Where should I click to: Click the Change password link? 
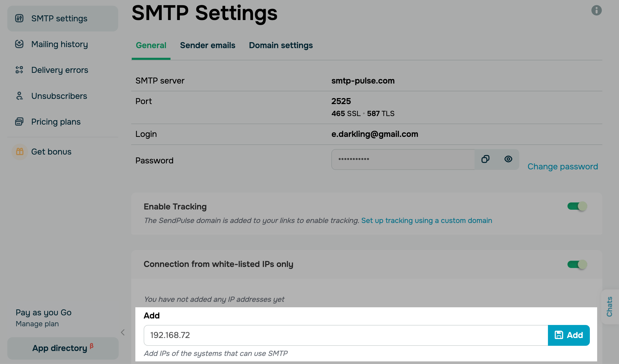(563, 167)
